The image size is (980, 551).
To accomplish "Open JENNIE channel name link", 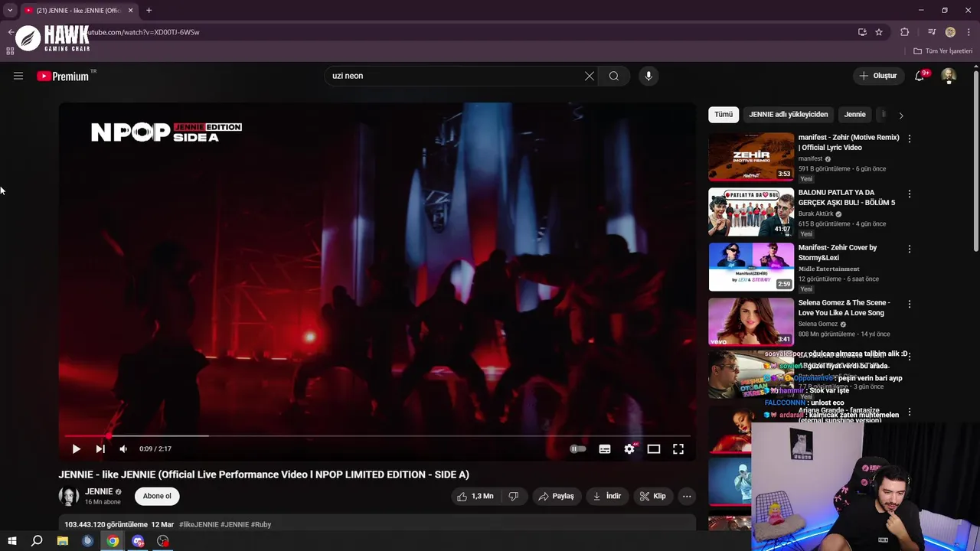I will pos(99,491).
